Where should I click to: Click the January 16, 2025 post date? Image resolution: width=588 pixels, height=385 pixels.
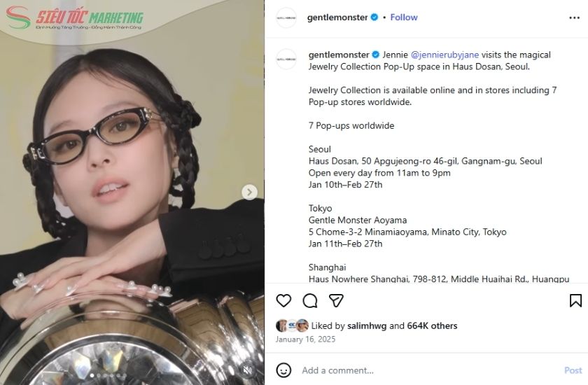coord(305,339)
